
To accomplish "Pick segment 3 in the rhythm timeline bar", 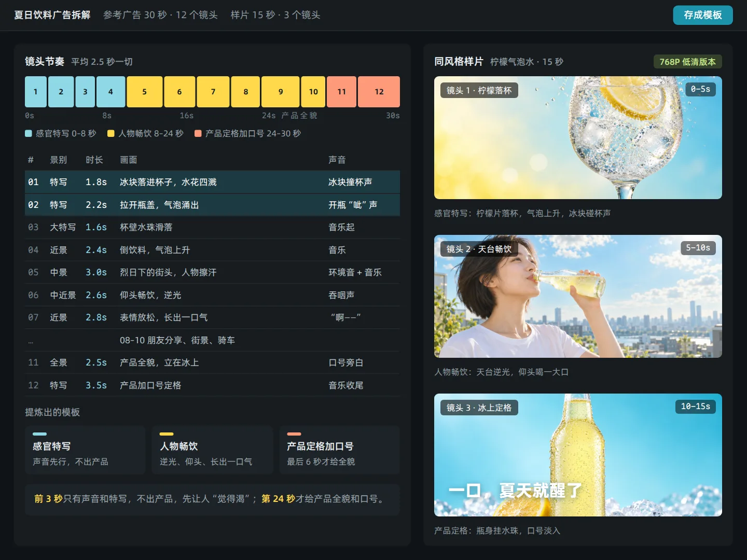I will [85, 92].
